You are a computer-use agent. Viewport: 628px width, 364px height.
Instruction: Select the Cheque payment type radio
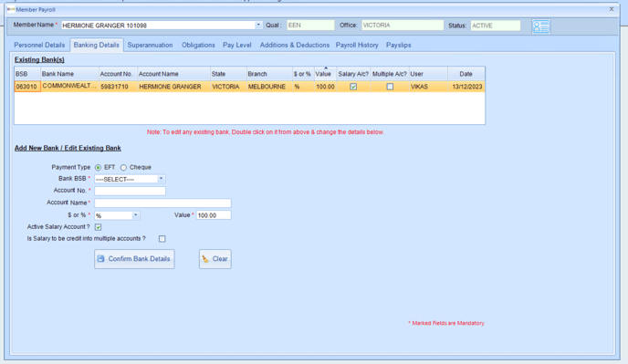[x=123, y=167]
